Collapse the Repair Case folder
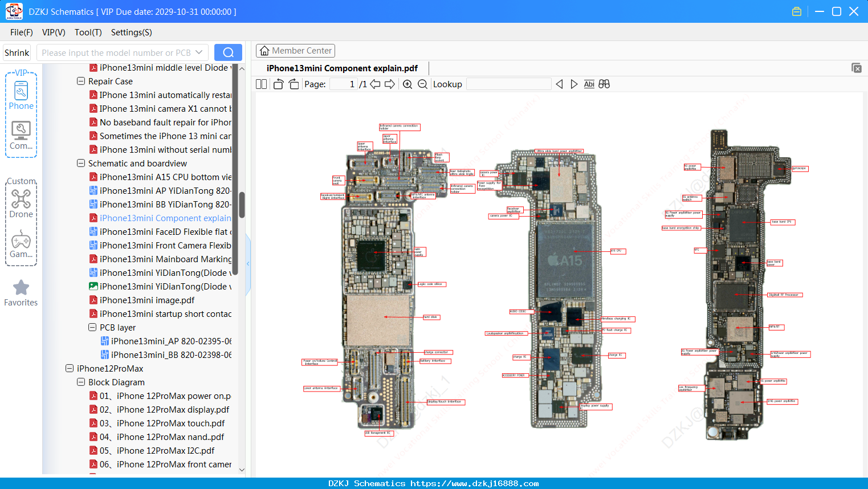Image resolution: width=868 pixels, height=489 pixels. click(81, 81)
